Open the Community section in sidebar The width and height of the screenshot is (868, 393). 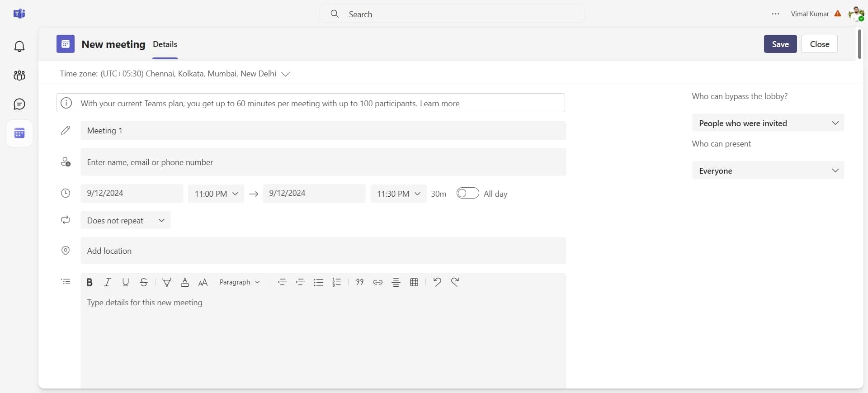pos(19,76)
